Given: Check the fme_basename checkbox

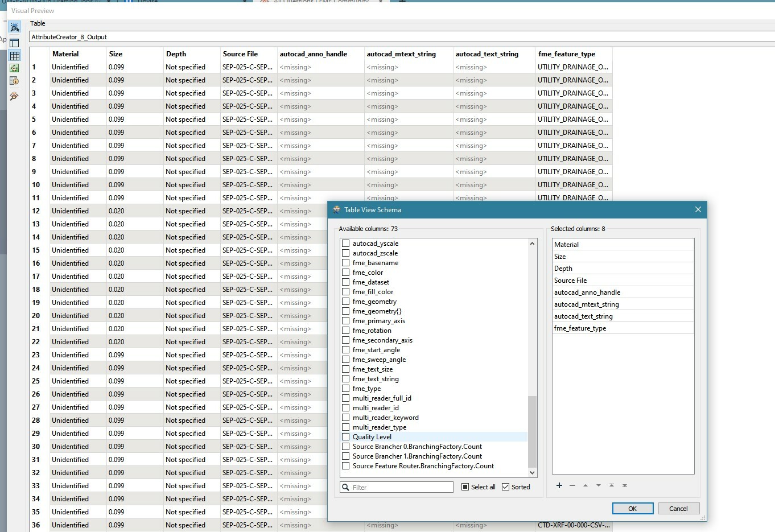Looking at the screenshot, I should [x=345, y=262].
